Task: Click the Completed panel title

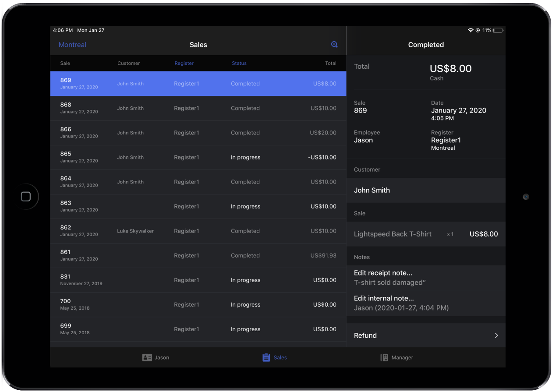Action: click(426, 45)
